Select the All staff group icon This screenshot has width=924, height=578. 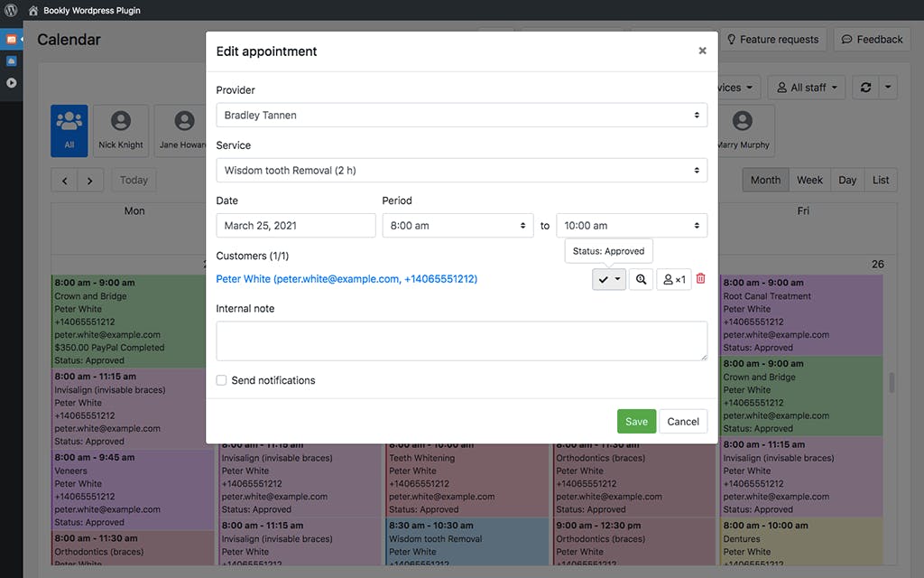click(x=69, y=131)
